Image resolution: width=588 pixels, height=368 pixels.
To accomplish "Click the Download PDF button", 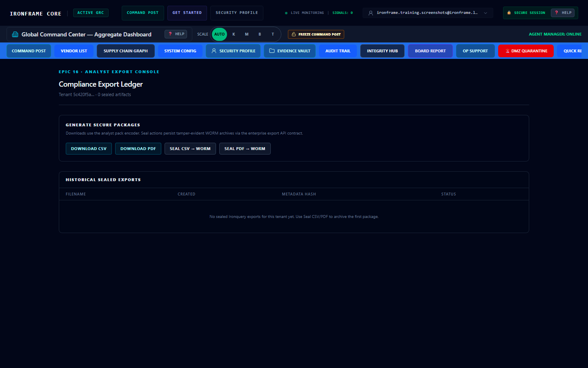I will coord(138,148).
